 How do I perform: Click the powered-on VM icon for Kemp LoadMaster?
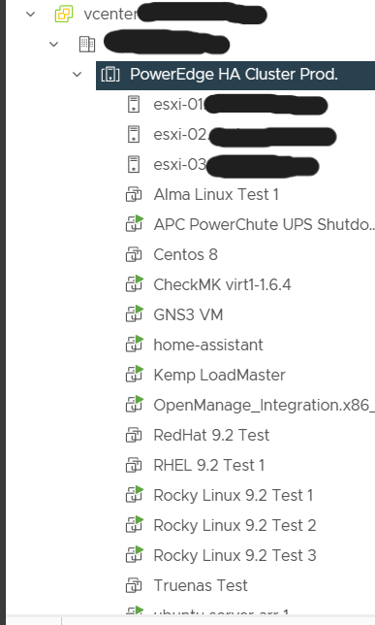[x=134, y=374]
